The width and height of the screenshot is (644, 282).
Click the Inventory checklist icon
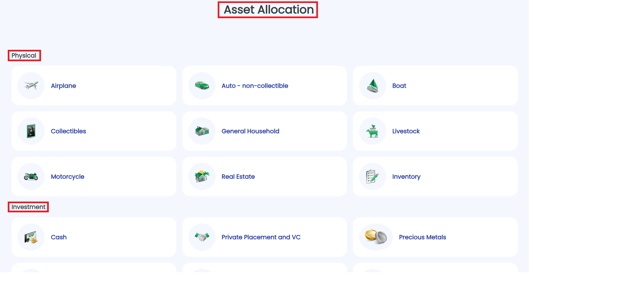click(372, 177)
